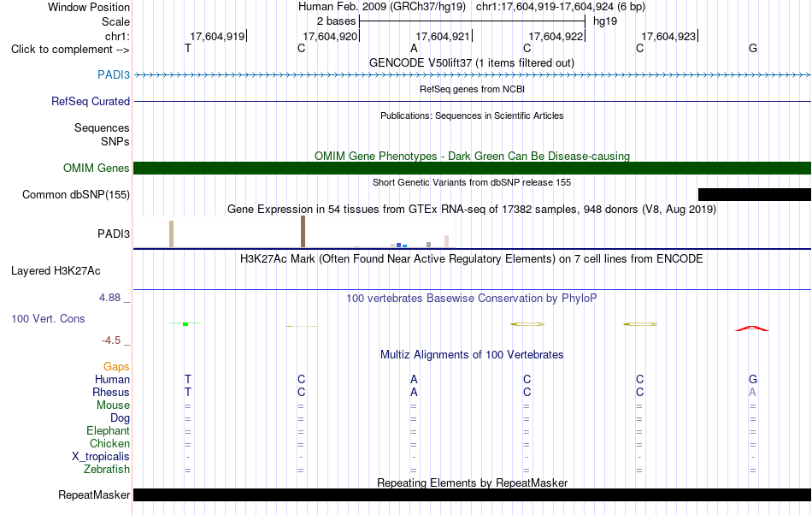Click the '2 bases' scale bar
Image resolution: width=812 pixels, height=515 pixels.
pos(473,21)
